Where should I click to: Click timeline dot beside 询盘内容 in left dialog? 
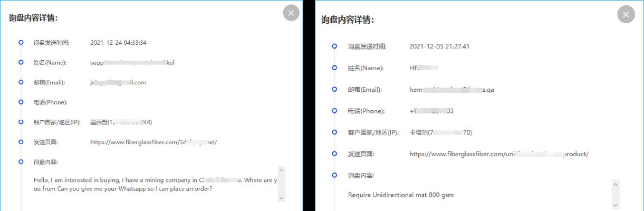(21, 161)
